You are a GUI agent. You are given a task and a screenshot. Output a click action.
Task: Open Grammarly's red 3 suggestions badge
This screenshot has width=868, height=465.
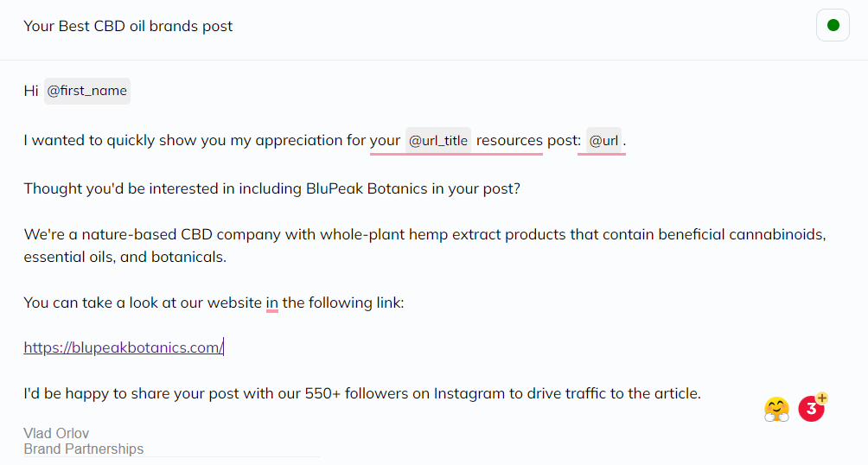coord(812,408)
